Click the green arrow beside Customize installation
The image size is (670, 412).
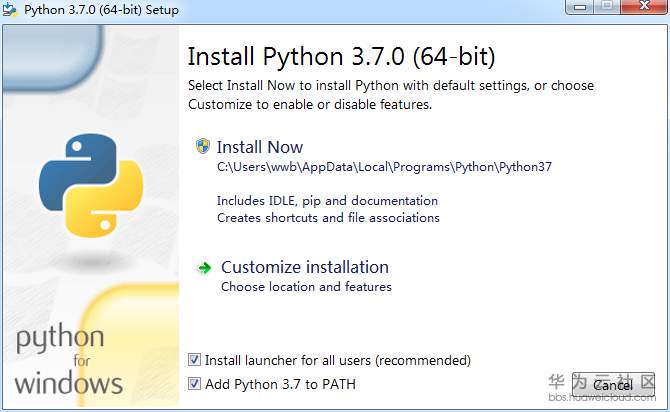(204, 267)
